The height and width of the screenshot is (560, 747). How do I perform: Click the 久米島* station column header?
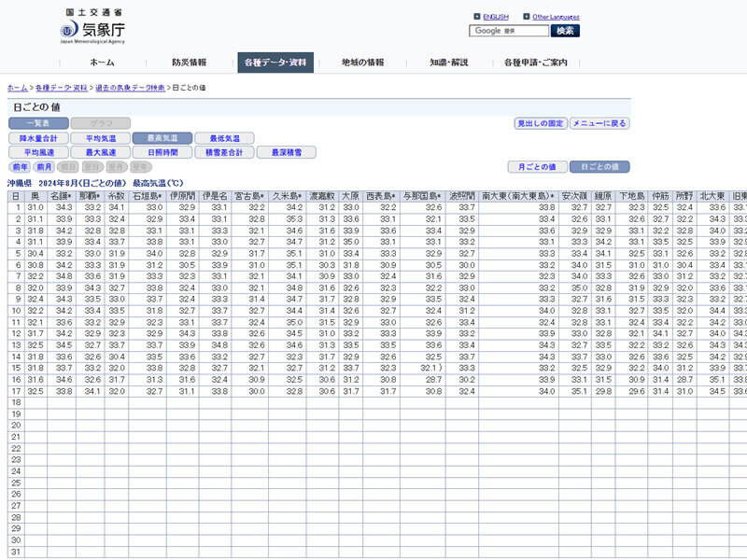(287, 196)
